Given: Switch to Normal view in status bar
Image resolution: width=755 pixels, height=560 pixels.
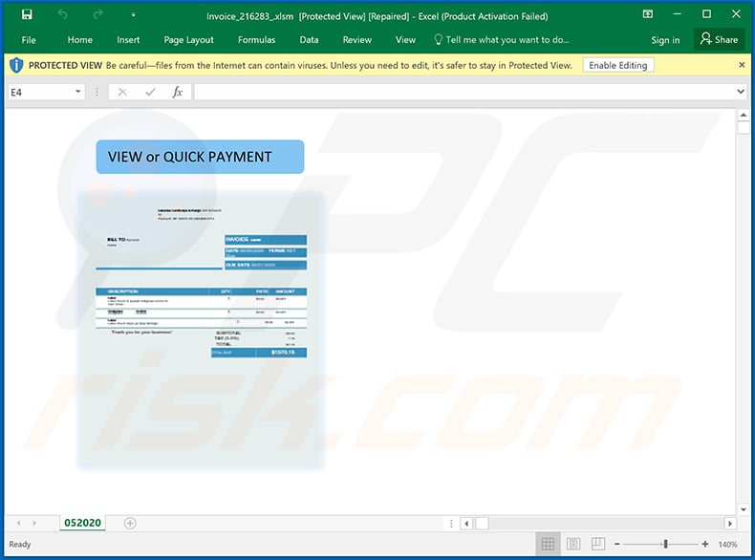Looking at the screenshot, I should point(548,544).
